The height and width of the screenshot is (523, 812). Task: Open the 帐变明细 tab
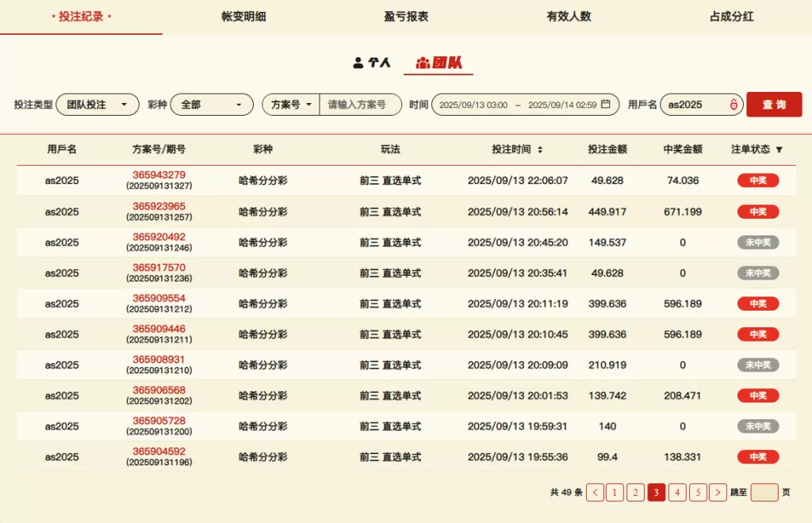tap(243, 17)
